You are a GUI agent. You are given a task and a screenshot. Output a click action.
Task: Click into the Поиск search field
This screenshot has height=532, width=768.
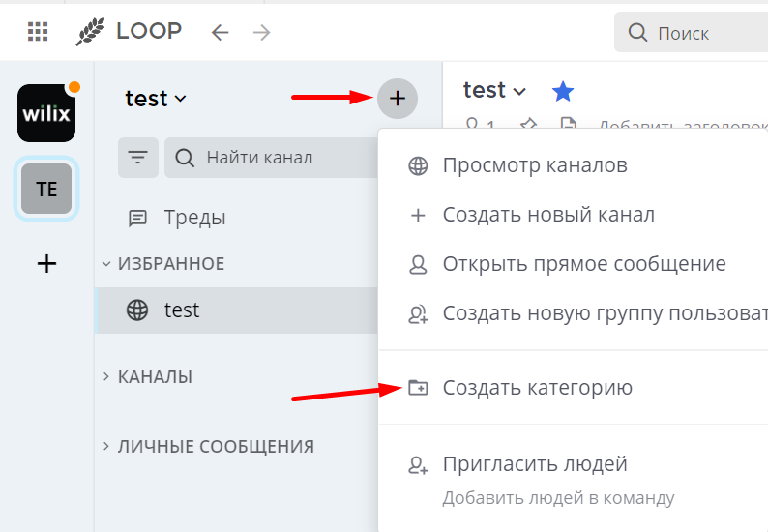[x=691, y=32]
